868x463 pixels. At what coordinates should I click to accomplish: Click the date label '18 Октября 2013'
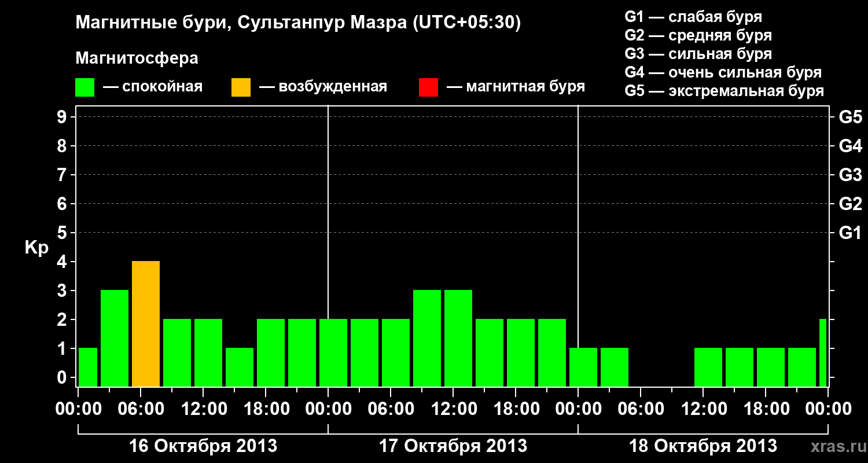tap(703, 446)
